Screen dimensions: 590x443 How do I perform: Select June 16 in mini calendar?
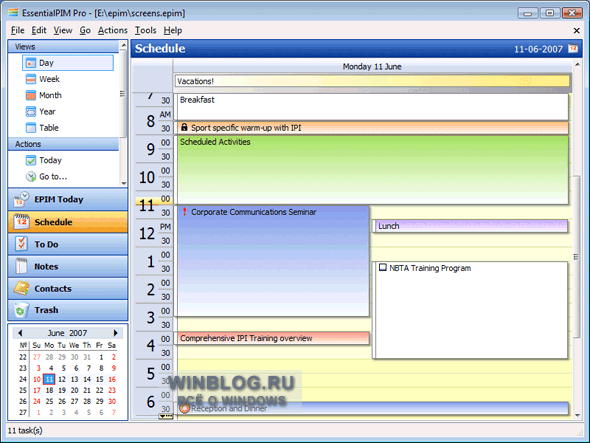pos(112,379)
